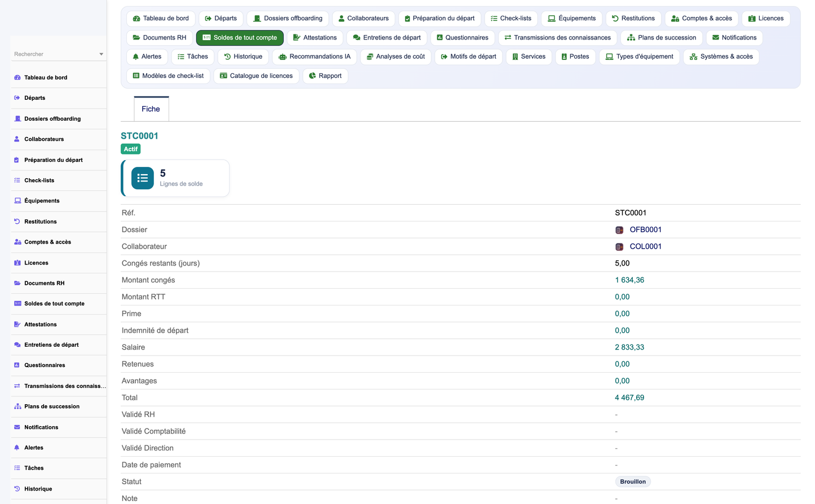Click Licences icon in sidebar
Image resolution: width=815 pixels, height=504 pixels.
point(17,263)
